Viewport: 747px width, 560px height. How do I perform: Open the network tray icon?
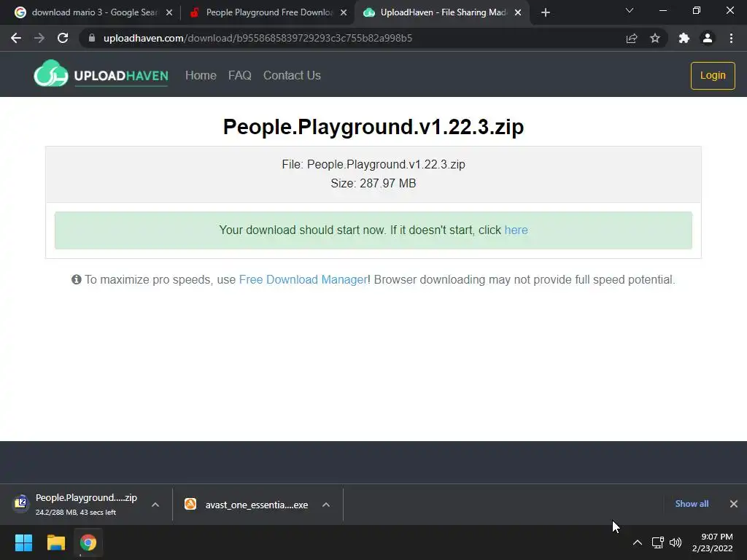point(658,542)
